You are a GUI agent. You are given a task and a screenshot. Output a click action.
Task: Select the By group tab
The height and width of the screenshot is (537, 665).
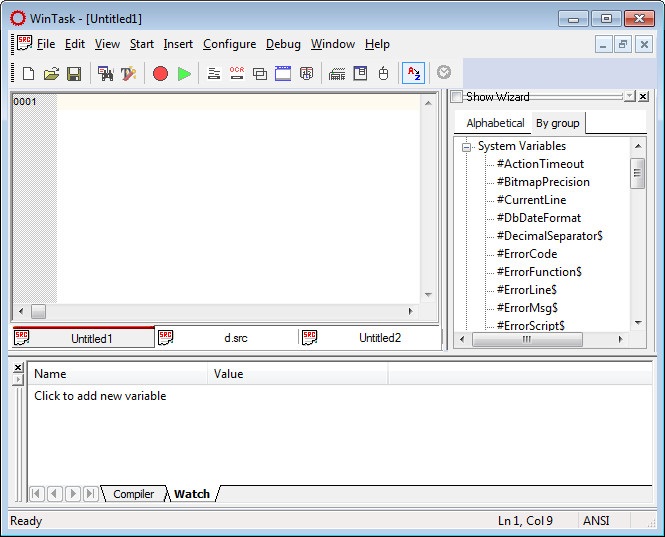[558, 123]
